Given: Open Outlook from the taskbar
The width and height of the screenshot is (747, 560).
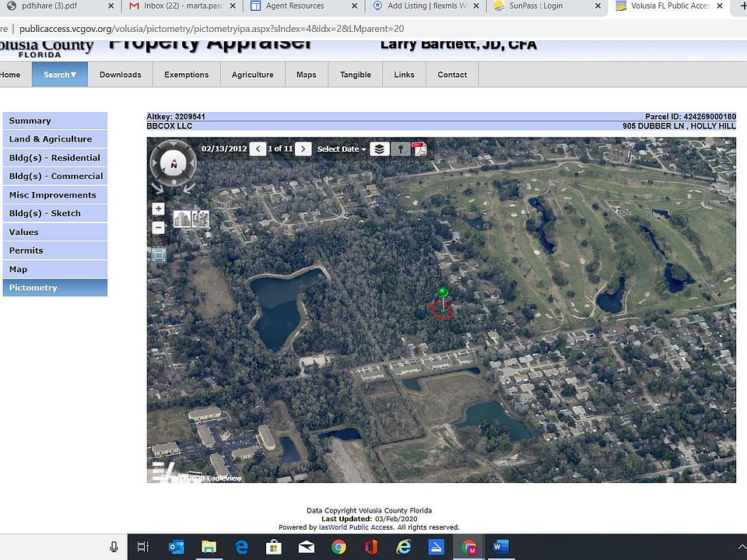Looking at the screenshot, I should [x=177, y=547].
